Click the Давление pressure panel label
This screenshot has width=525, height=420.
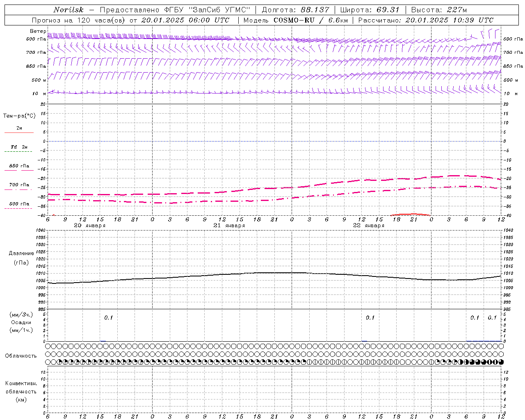[21, 253]
